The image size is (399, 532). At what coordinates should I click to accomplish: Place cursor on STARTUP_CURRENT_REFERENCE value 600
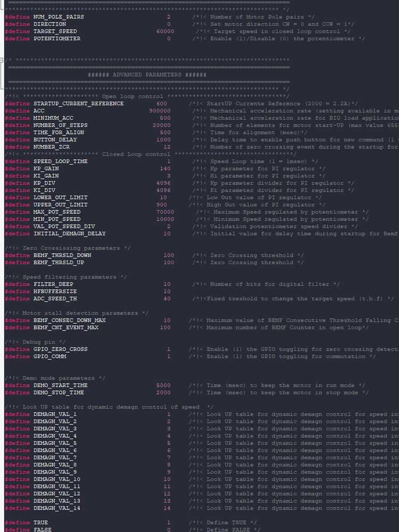(162, 104)
